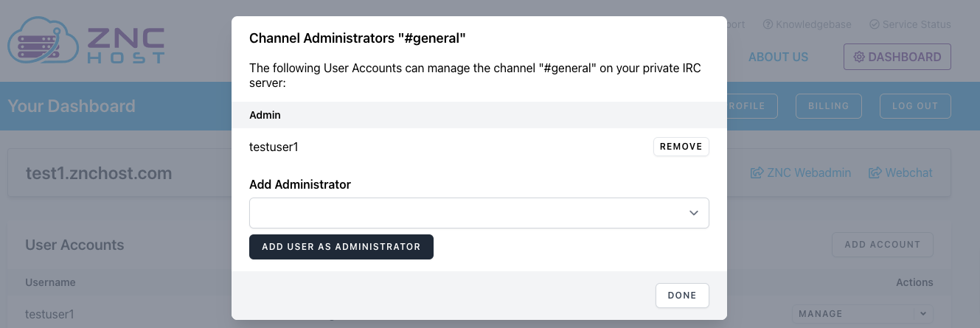Click the Knowledgebase question mark icon

[768, 24]
